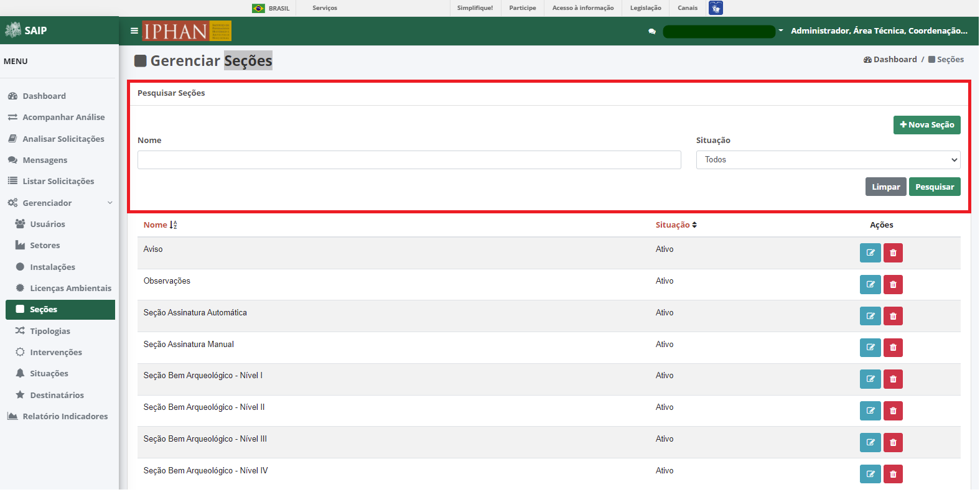Click the Pesquisar button
The image size is (980, 492).
pyautogui.click(x=934, y=187)
